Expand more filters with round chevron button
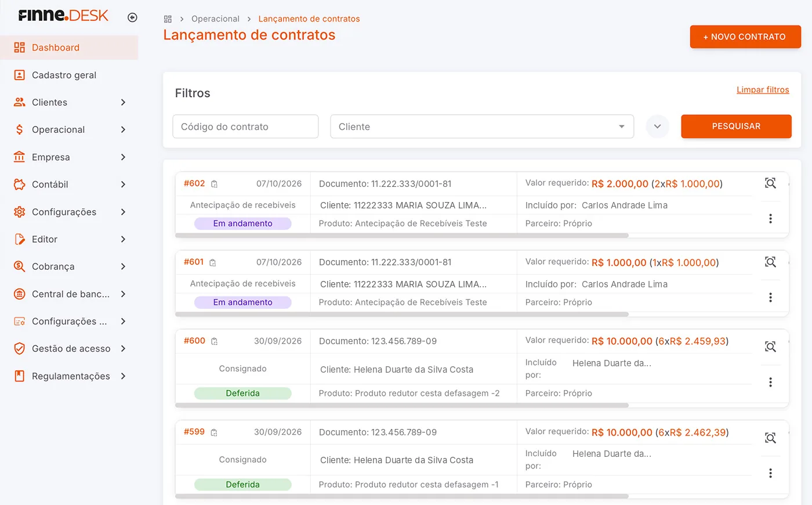This screenshot has width=812, height=505. [657, 127]
